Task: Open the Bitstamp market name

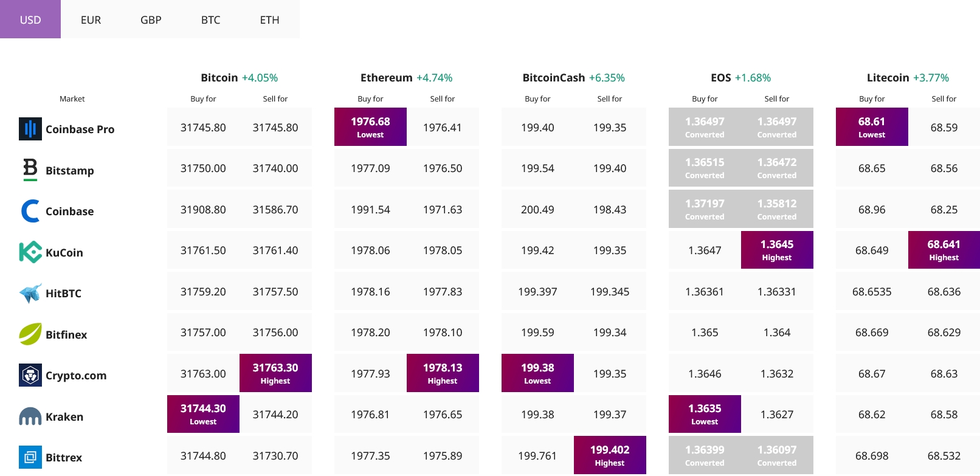Action: 70,170
